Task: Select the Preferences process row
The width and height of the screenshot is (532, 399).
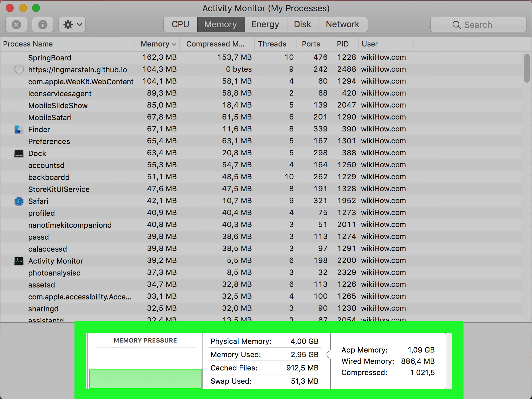Action: [261, 141]
